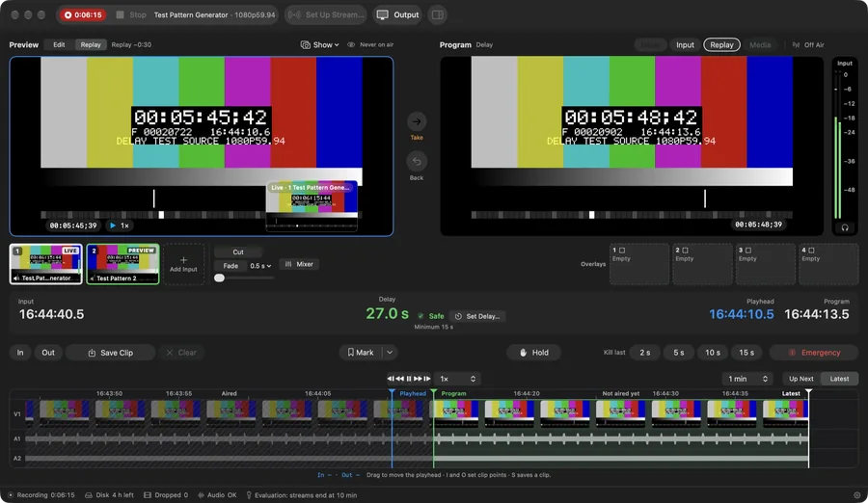
Task: Clear the In and Out points
Action: (181, 353)
